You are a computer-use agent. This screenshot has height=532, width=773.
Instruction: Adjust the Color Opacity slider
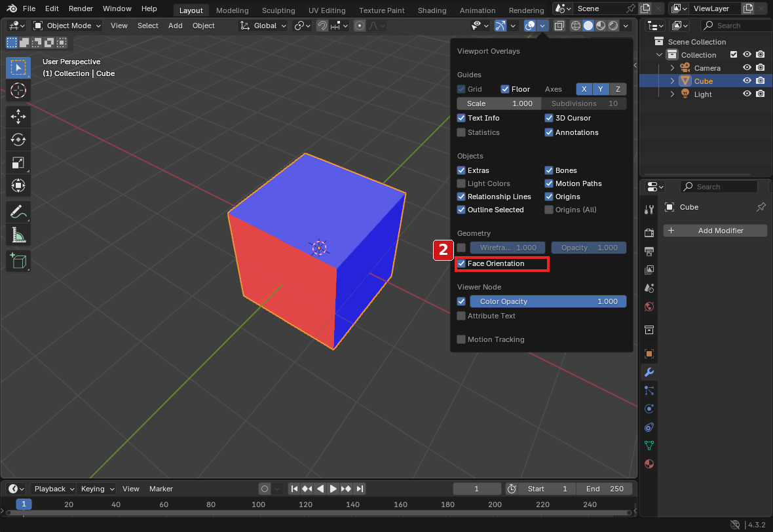coord(548,302)
